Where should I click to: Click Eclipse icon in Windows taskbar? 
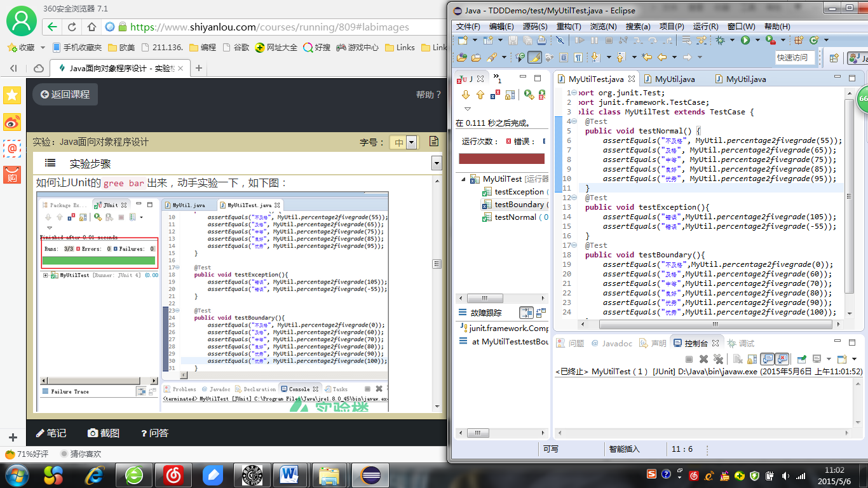(371, 475)
